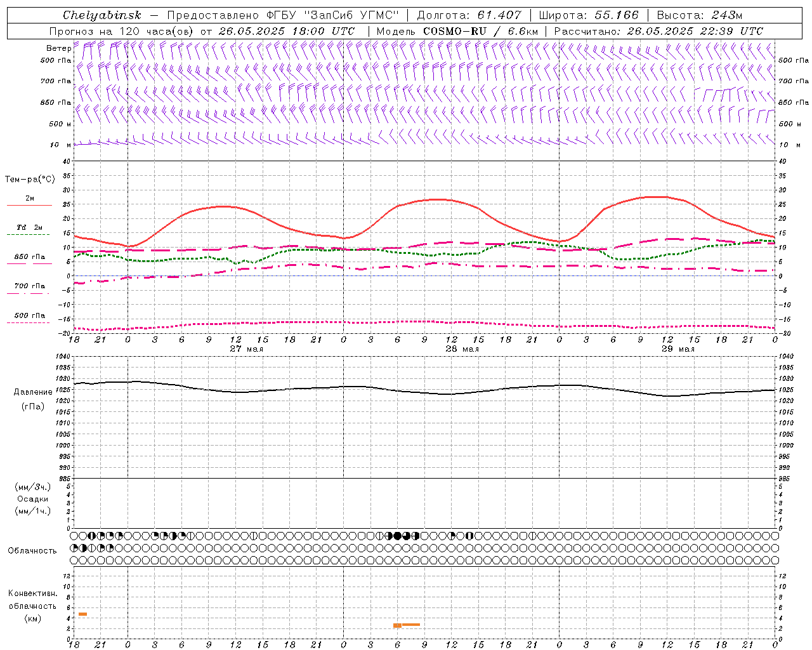Click the "Td 2м" dew point legend entry
Screen dimensions: 812x650
29,227
